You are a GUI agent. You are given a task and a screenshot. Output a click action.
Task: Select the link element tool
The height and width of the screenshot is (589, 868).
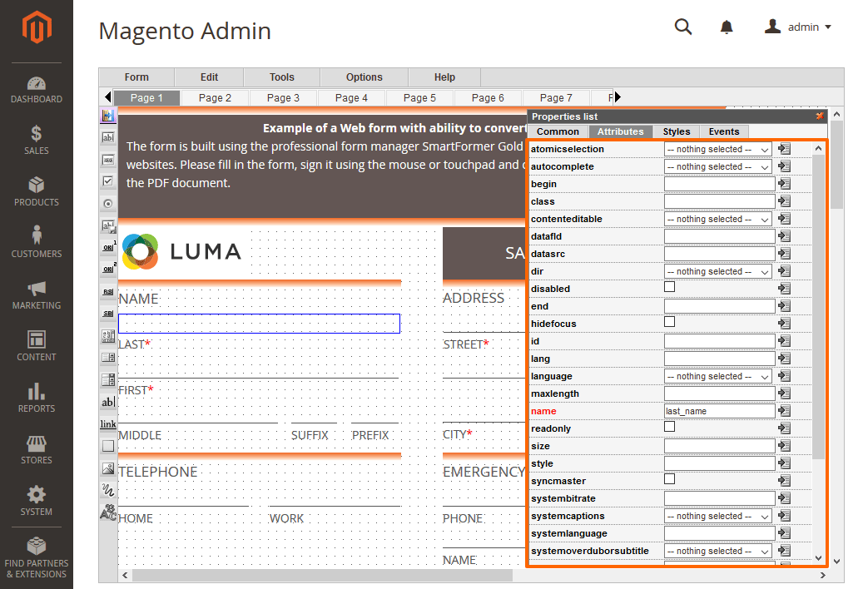click(x=107, y=424)
